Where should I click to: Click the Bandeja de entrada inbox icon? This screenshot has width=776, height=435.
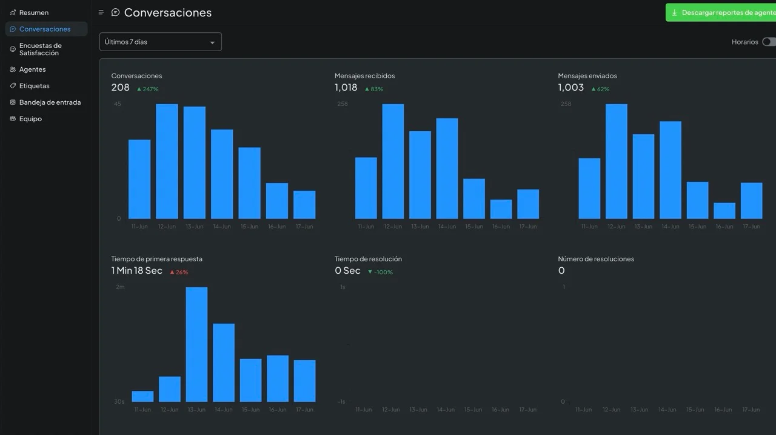[x=12, y=102]
